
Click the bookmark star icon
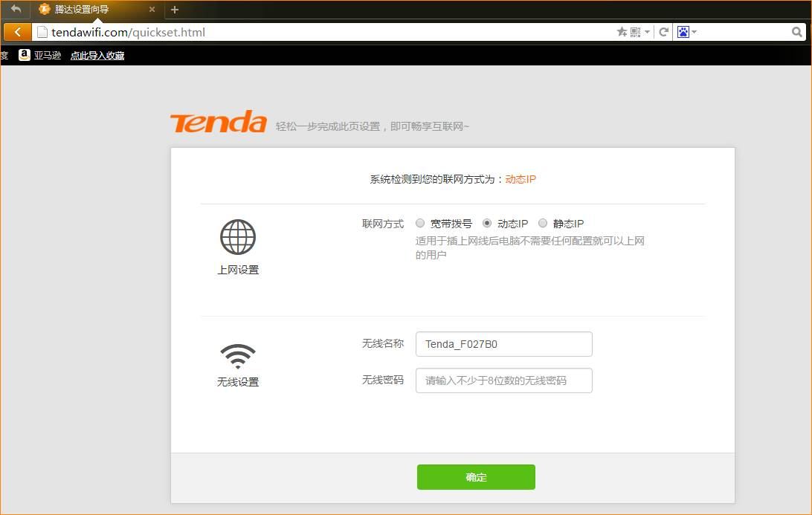click(622, 32)
